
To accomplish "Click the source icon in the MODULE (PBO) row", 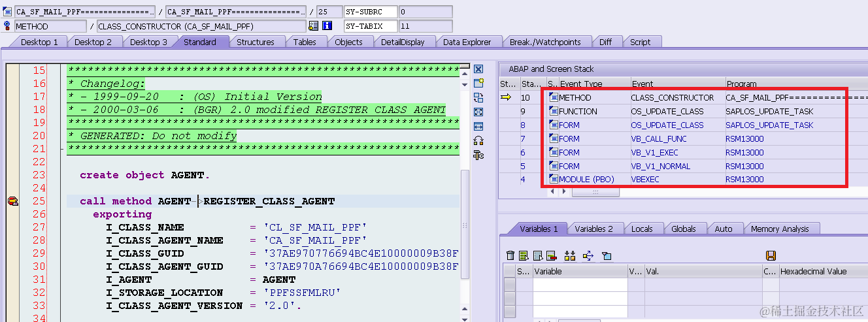I will point(553,179).
